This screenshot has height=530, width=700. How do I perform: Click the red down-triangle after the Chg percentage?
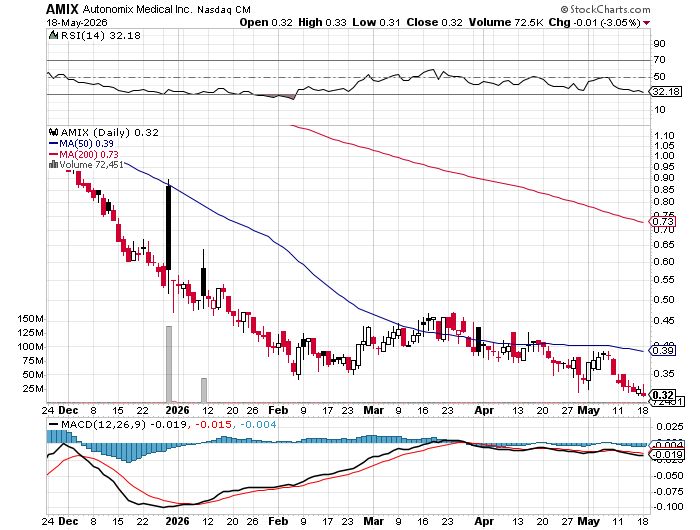[x=647, y=23]
